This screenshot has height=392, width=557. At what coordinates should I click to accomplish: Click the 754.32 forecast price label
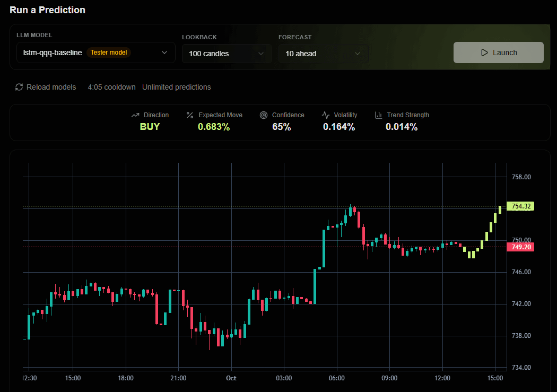point(520,206)
